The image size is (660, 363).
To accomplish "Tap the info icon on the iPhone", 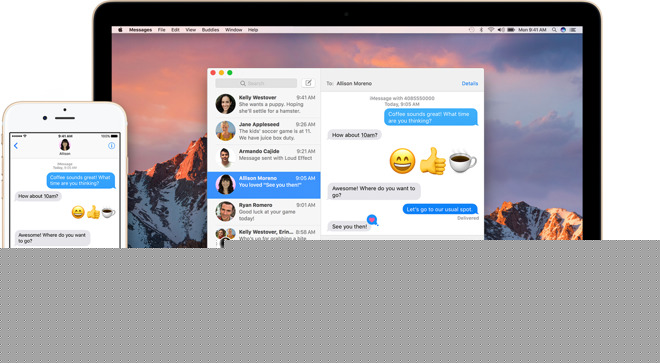I will (x=112, y=146).
